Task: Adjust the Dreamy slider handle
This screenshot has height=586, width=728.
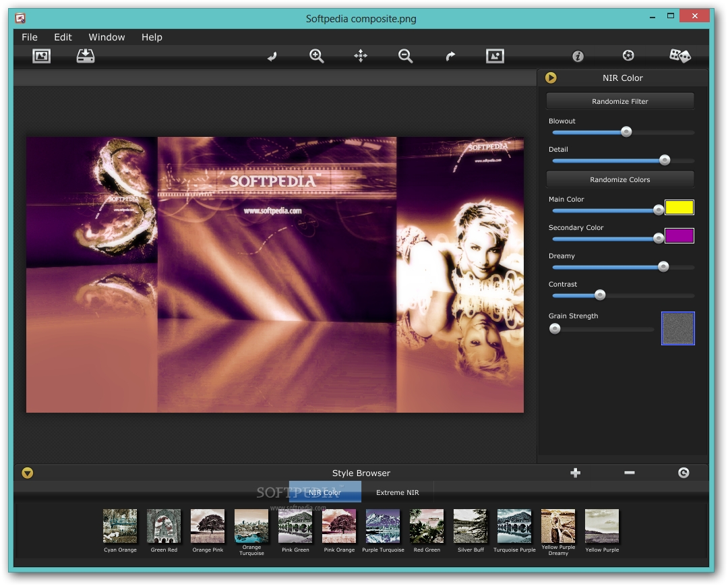Action: tap(663, 266)
